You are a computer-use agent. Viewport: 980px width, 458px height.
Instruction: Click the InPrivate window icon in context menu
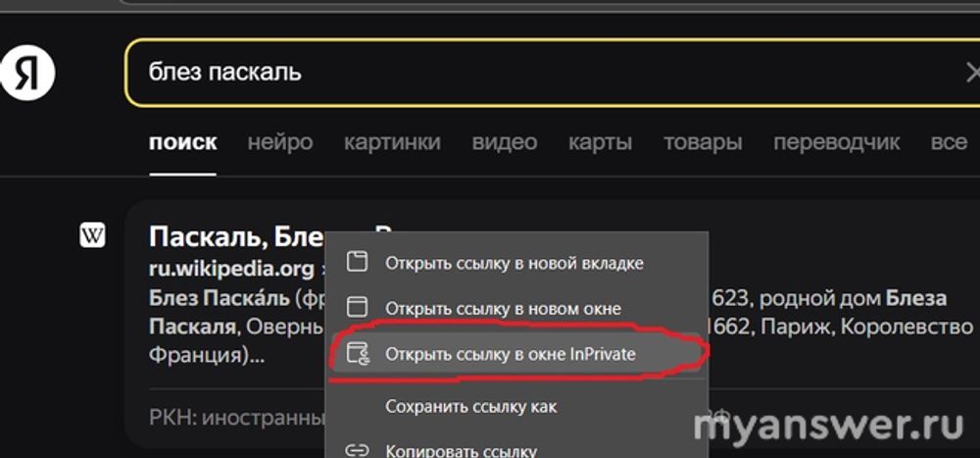click(x=359, y=354)
